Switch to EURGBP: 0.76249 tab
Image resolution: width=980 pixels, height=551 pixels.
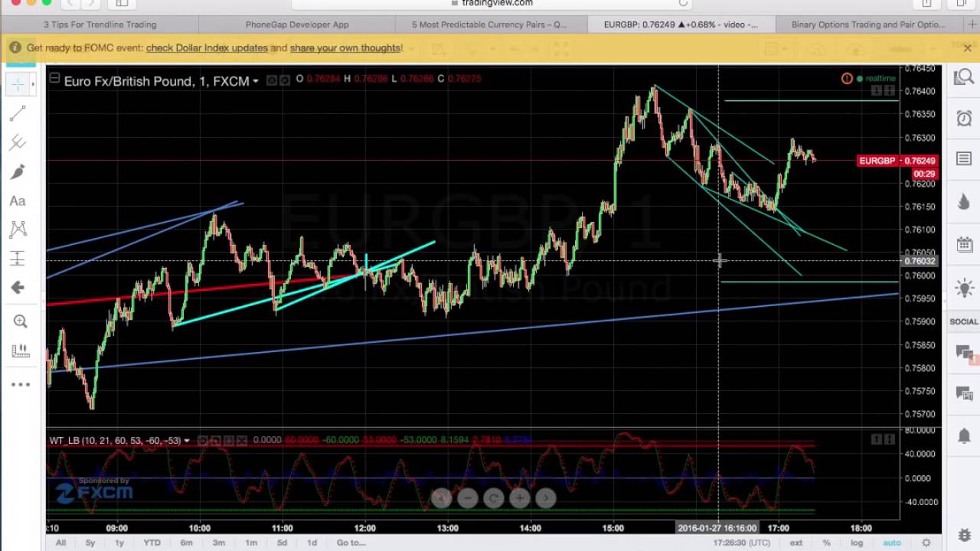click(x=681, y=24)
